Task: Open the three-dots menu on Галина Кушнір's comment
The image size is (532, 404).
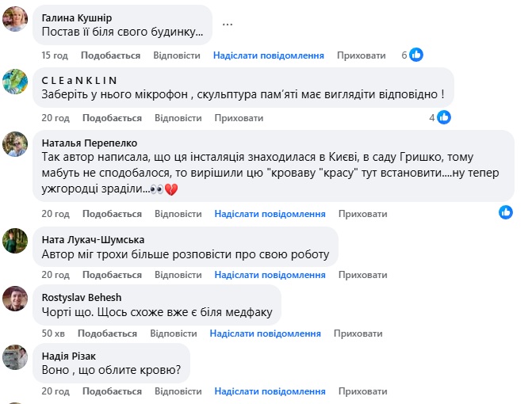Action: [228, 24]
